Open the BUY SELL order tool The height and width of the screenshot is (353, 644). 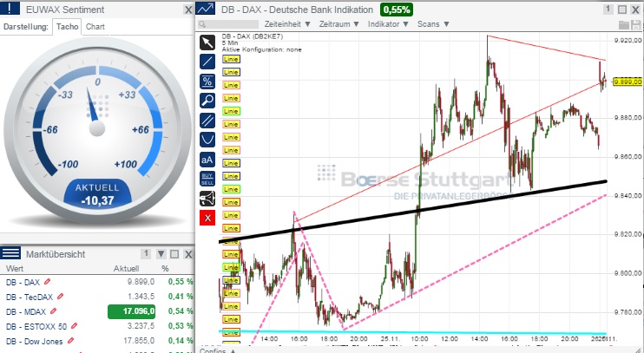tap(207, 179)
